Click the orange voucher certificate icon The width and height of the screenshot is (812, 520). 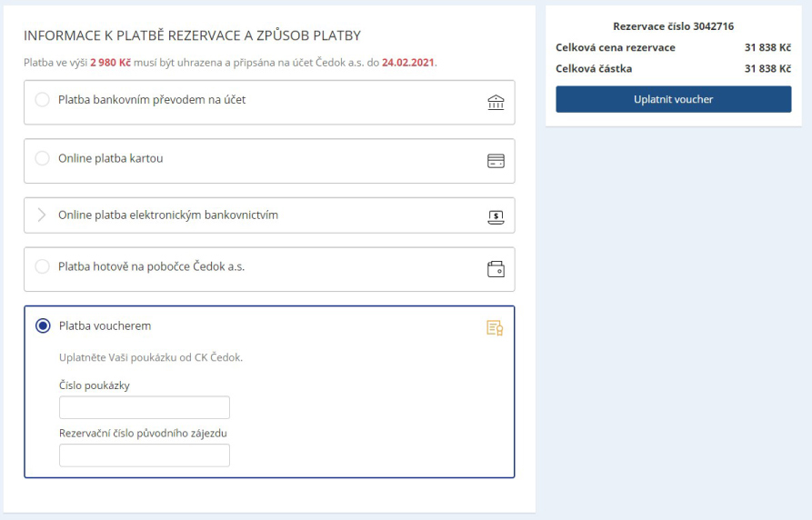[495, 328]
